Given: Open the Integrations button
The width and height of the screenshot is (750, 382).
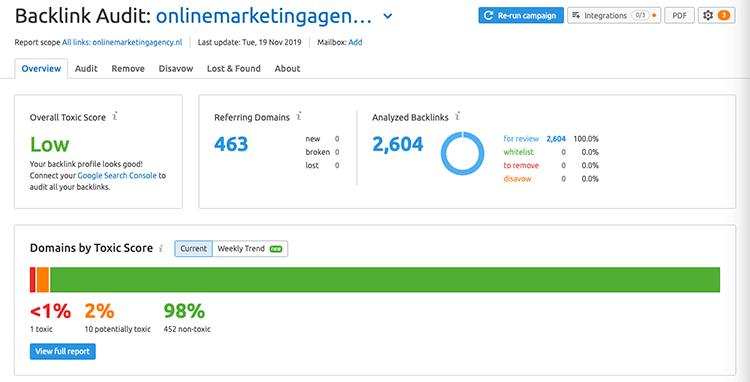Looking at the screenshot, I should (614, 15).
